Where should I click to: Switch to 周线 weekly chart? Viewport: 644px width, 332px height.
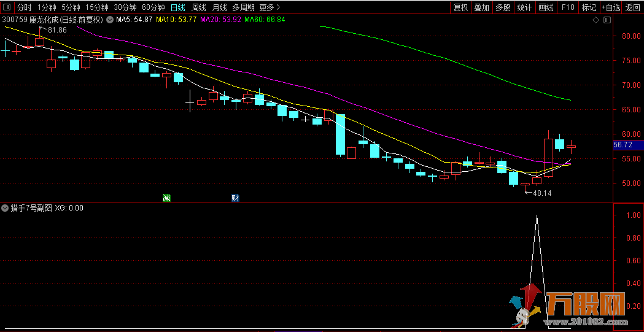coord(199,7)
